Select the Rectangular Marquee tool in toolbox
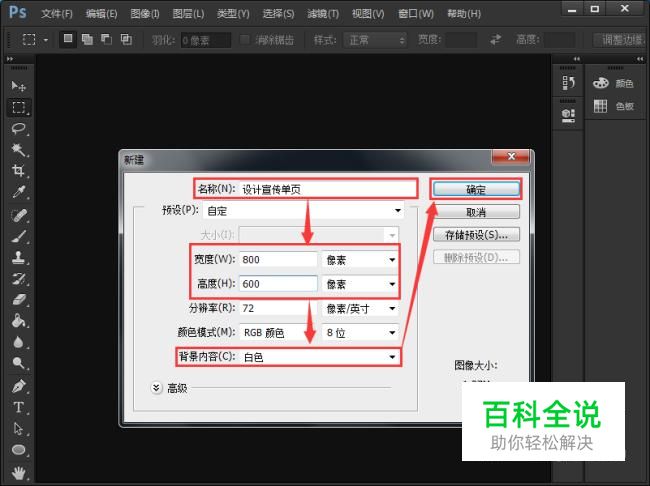This screenshot has width=650, height=486. click(18, 107)
